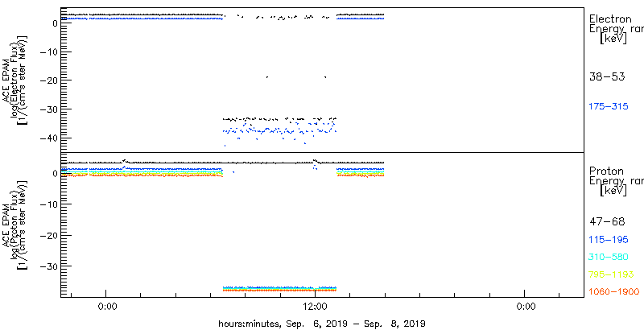Click the -10 tick on electron flux axis
This screenshot has height=330, width=644.
[47, 52]
